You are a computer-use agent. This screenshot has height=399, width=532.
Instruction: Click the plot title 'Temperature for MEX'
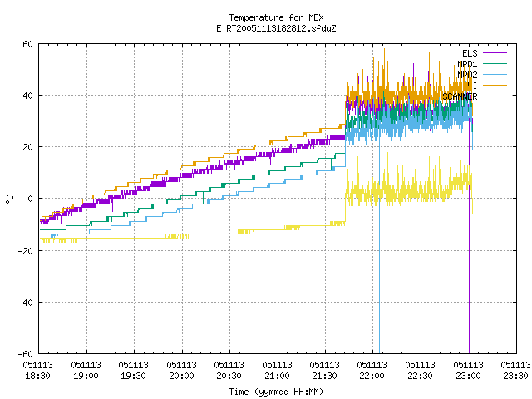point(276,17)
